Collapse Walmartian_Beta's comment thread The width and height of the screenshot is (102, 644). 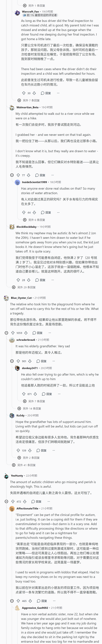12,175
